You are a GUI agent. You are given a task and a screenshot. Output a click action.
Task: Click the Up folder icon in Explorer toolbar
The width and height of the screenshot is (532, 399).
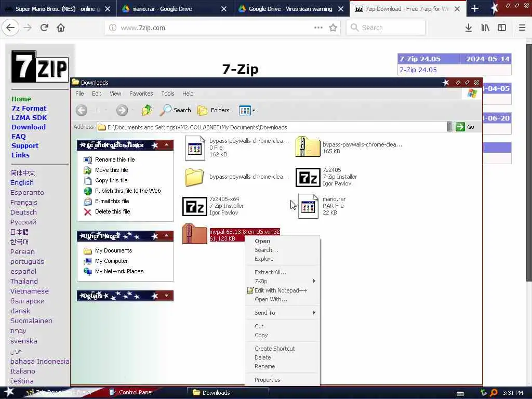tap(147, 110)
